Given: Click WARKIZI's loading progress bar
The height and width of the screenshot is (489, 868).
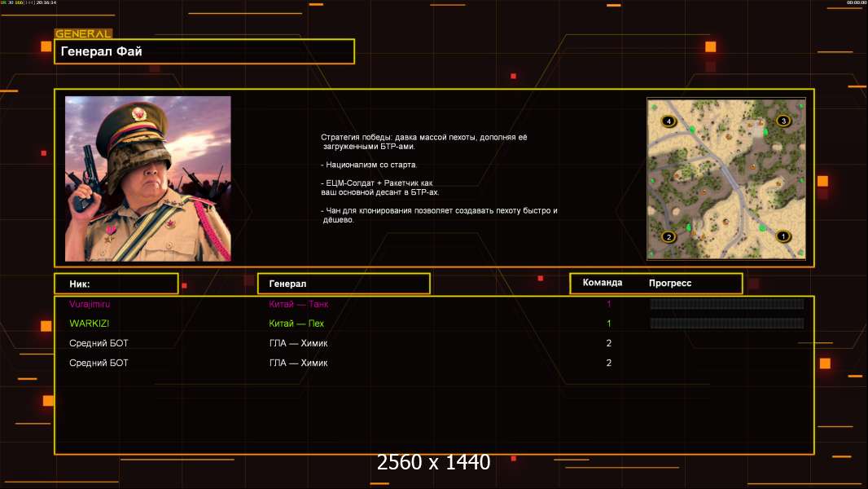Looking at the screenshot, I should (726, 324).
